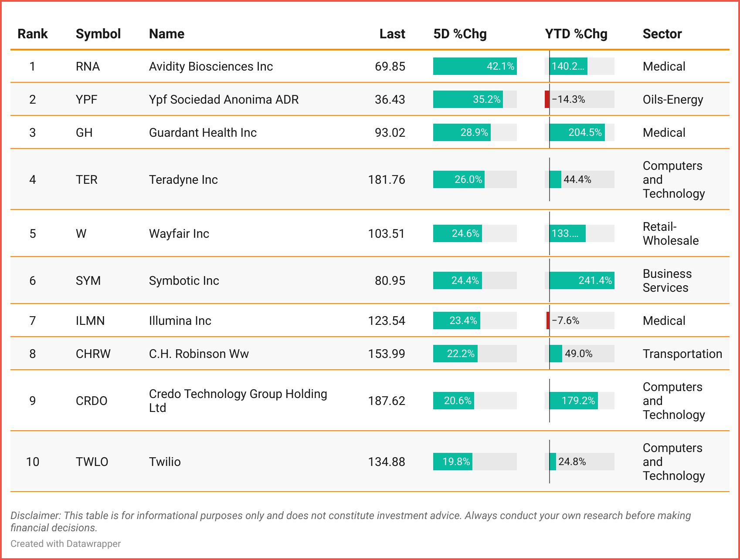740x560 pixels.
Task: Select the 5D %Chg column header
Action: pyautogui.click(x=460, y=34)
